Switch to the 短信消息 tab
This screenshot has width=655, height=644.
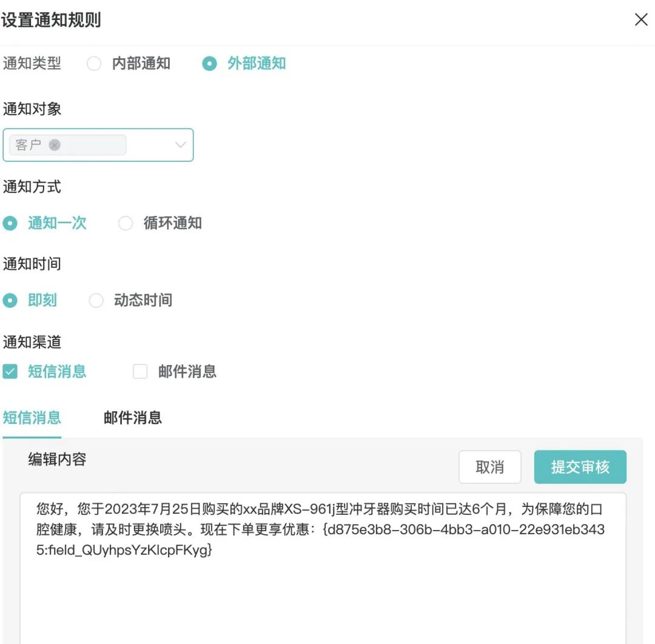point(32,418)
